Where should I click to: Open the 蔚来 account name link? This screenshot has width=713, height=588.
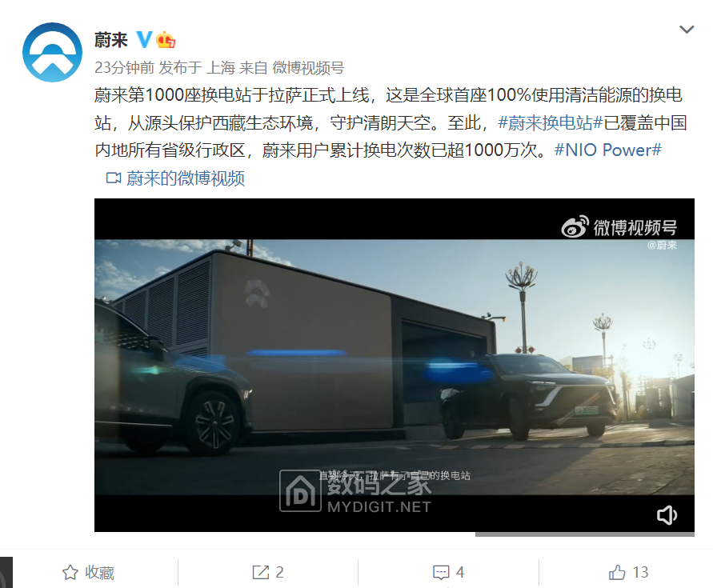coord(111,40)
